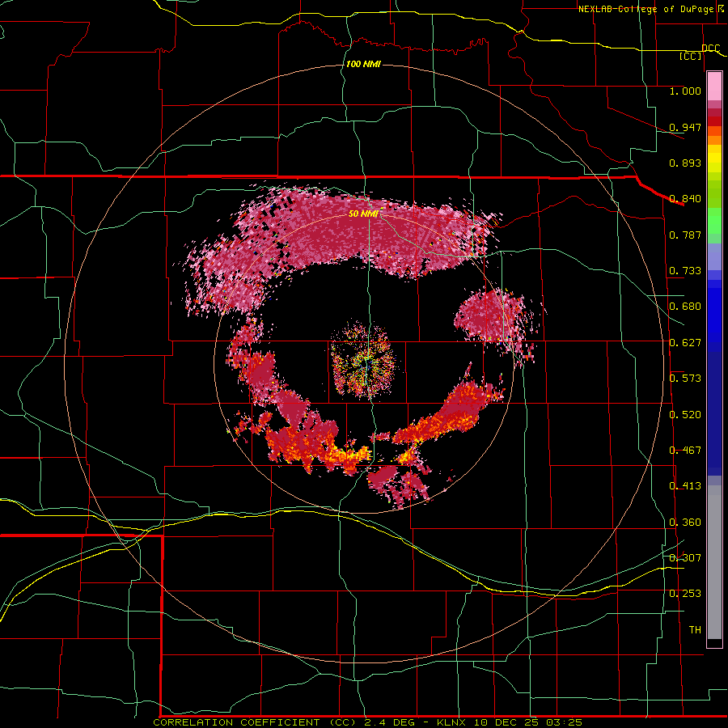This screenshot has width=728, height=728.
Task: Select the 0.573 scale value
Action: 685,379
